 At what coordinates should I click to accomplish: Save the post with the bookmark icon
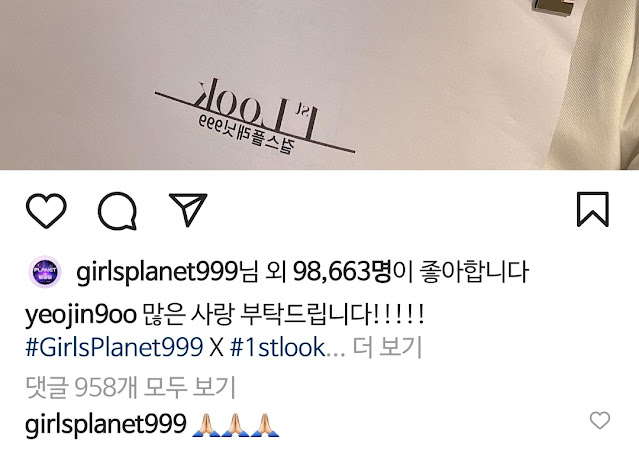(x=593, y=209)
